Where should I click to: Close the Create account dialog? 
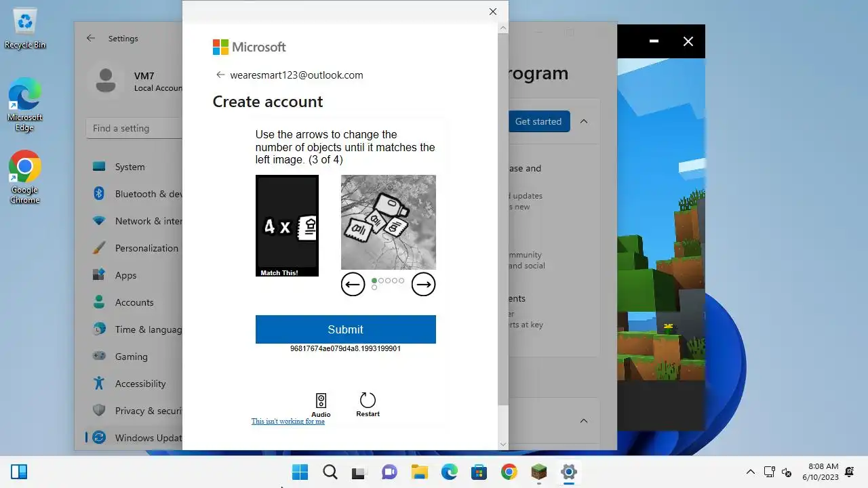pos(493,12)
